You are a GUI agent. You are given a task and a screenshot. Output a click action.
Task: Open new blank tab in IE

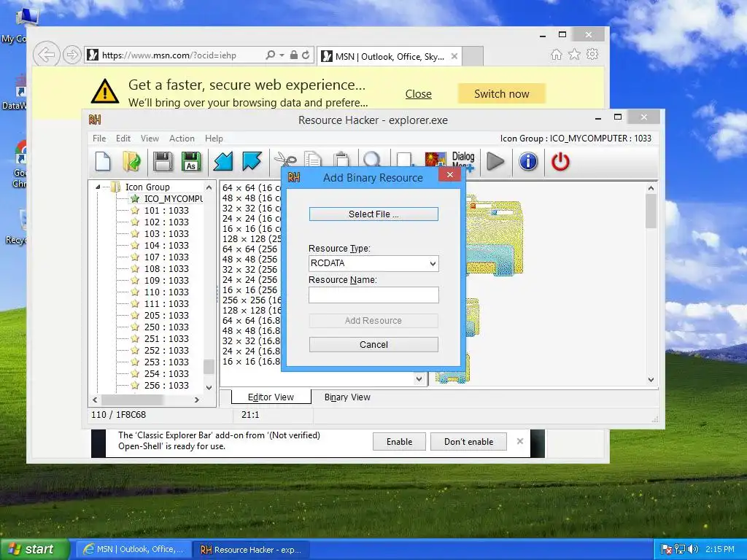tap(473, 56)
